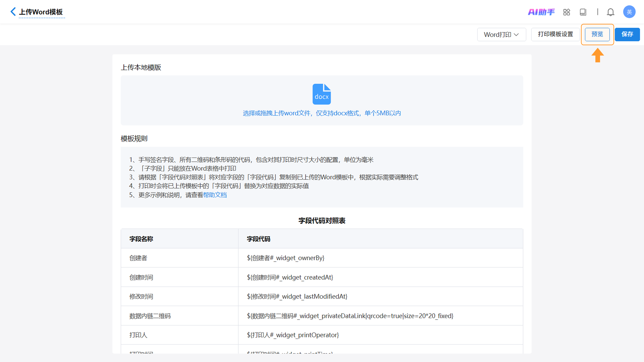This screenshot has height=362, width=644.
Task: Click the docx file upload icon
Action: 321,94
